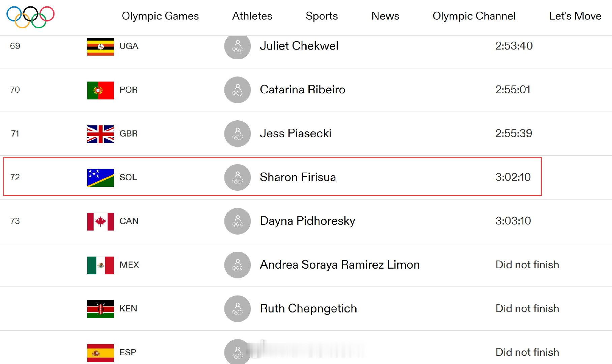Click Juliet Chekwel's athlete avatar icon

[237, 46]
